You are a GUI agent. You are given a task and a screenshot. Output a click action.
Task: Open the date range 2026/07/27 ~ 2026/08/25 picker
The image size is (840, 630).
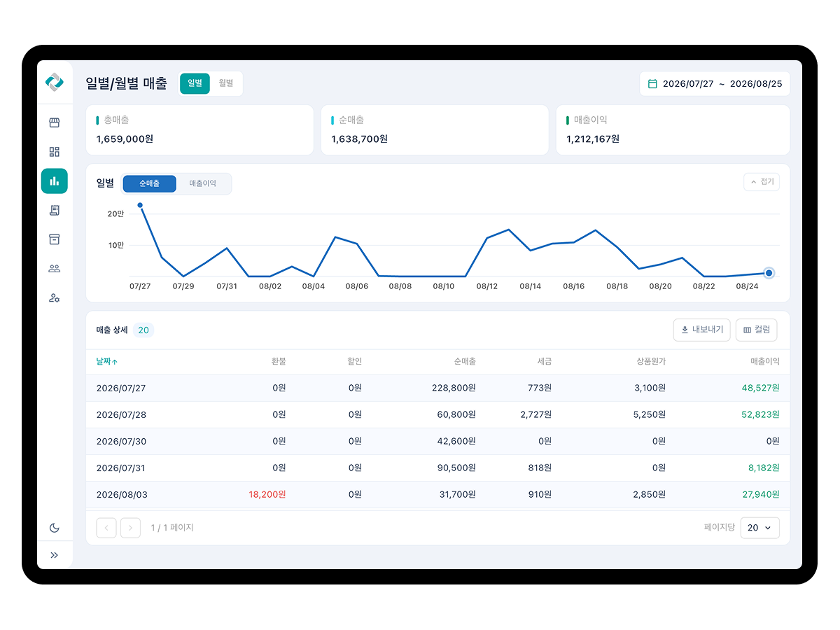point(715,84)
